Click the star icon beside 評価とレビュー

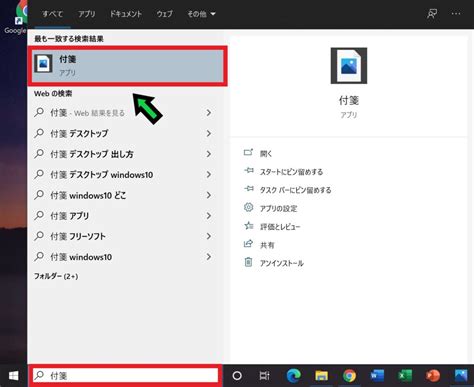pos(249,226)
